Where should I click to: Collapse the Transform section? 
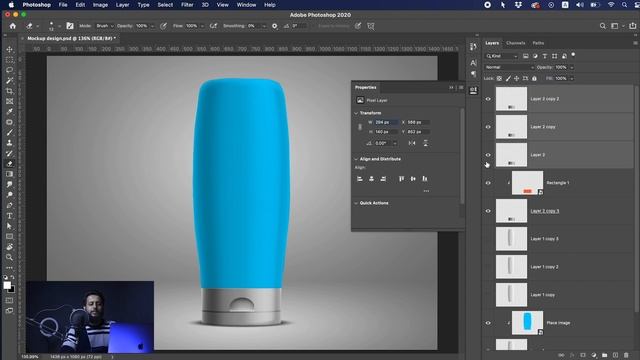(356, 113)
